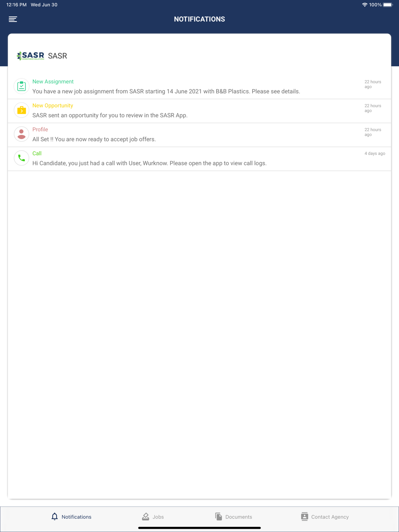Tap the SASR agency name text
The image size is (399, 532).
click(57, 56)
